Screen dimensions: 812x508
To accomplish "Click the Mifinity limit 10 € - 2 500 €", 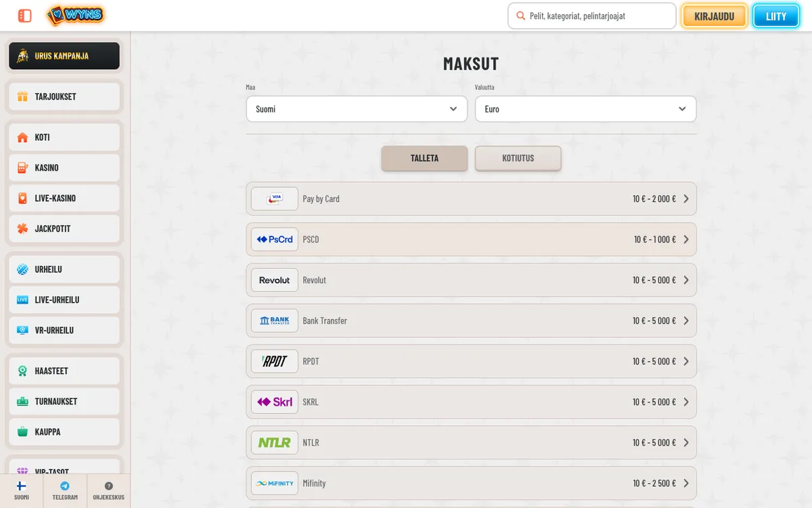I will click(654, 483).
